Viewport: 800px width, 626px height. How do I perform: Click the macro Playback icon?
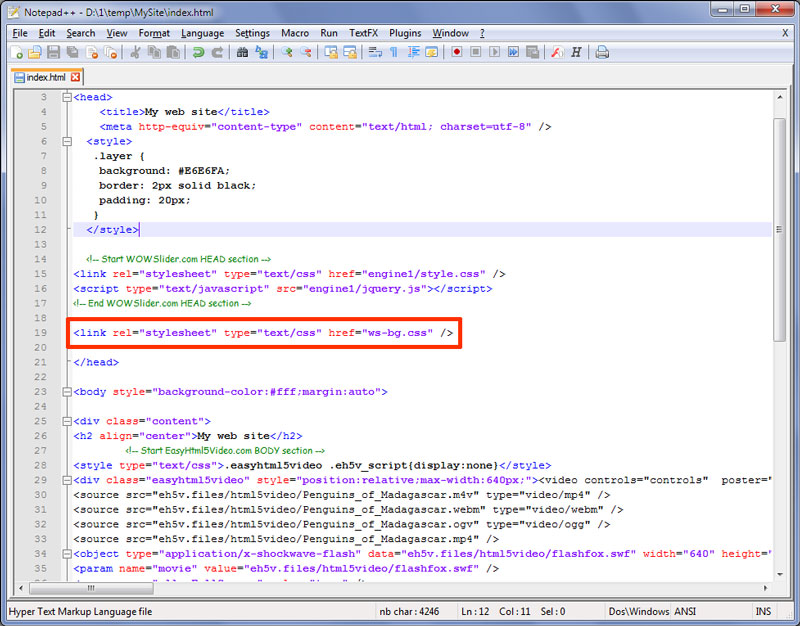(x=494, y=52)
